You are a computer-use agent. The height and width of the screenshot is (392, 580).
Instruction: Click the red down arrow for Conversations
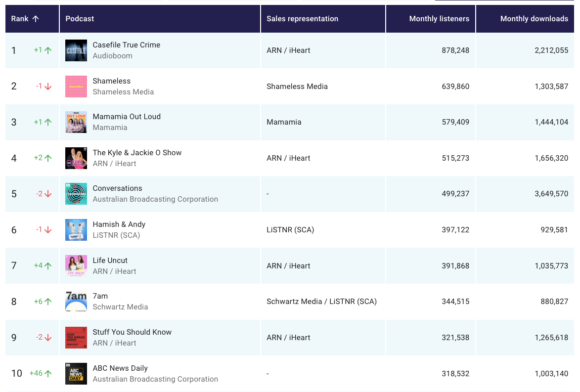click(48, 194)
